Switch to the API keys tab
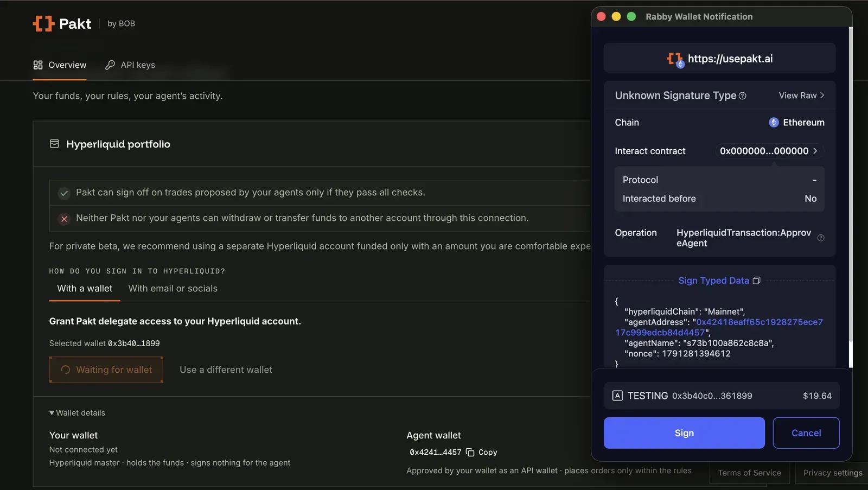 (x=130, y=65)
